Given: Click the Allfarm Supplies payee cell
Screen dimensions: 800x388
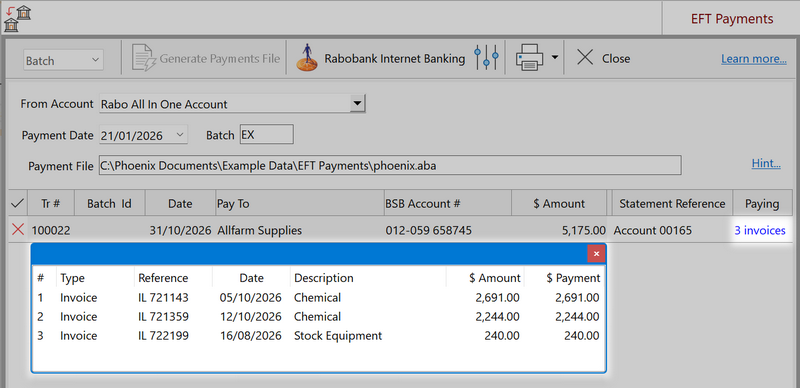Looking at the screenshot, I should 260,230.
